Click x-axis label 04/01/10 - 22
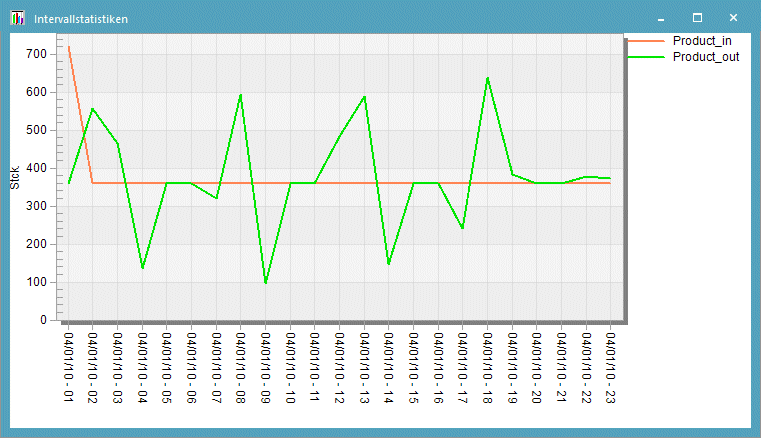The width and height of the screenshot is (761, 438). coord(586,368)
